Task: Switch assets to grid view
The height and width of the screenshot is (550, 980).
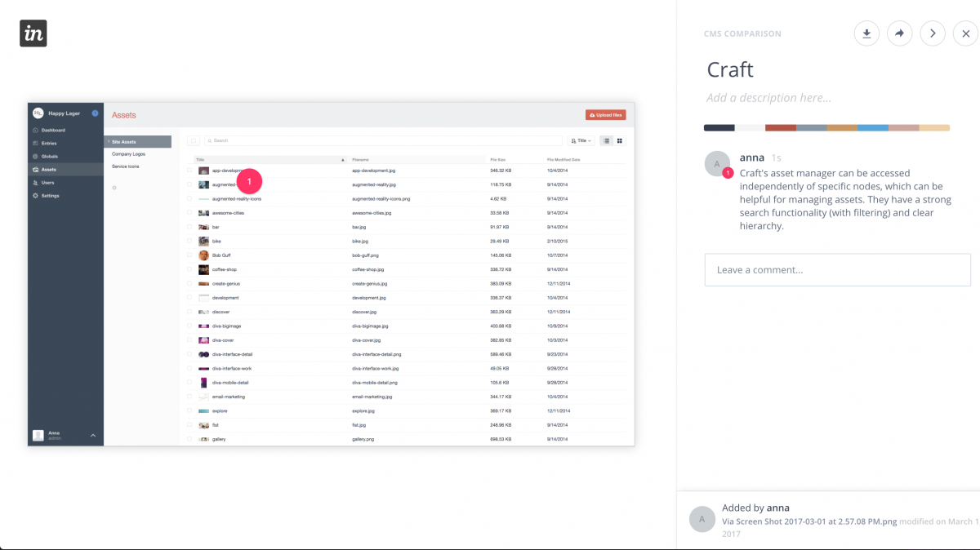Action: [620, 140]
